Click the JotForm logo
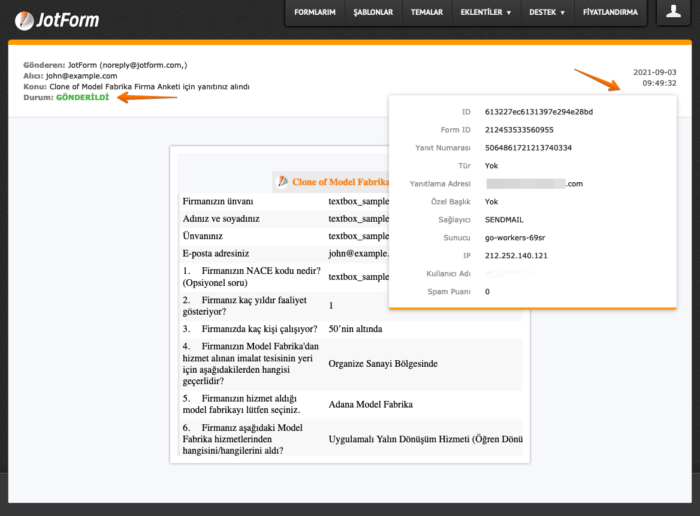This screenshot has height=516, width=700. click(x=57, y=20)
